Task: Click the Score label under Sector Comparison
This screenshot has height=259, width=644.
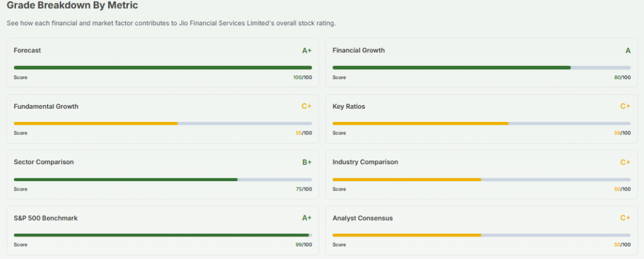Action: pos(21,189)
